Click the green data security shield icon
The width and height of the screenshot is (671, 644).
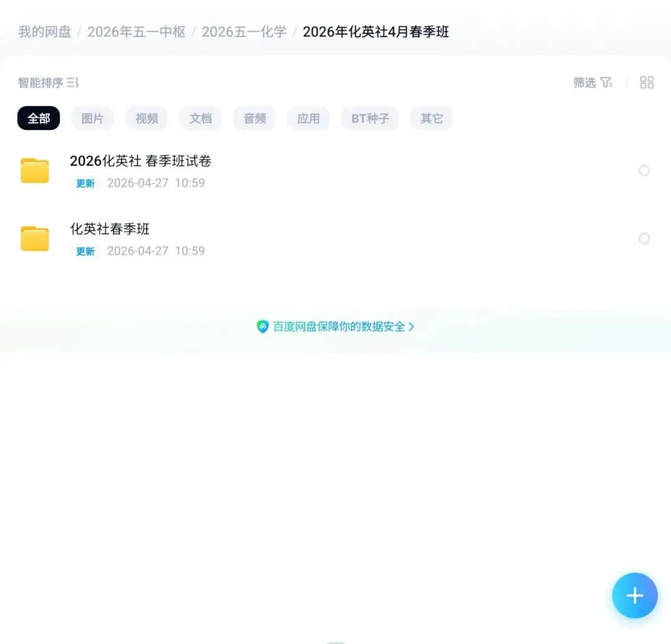coord(263,326)
